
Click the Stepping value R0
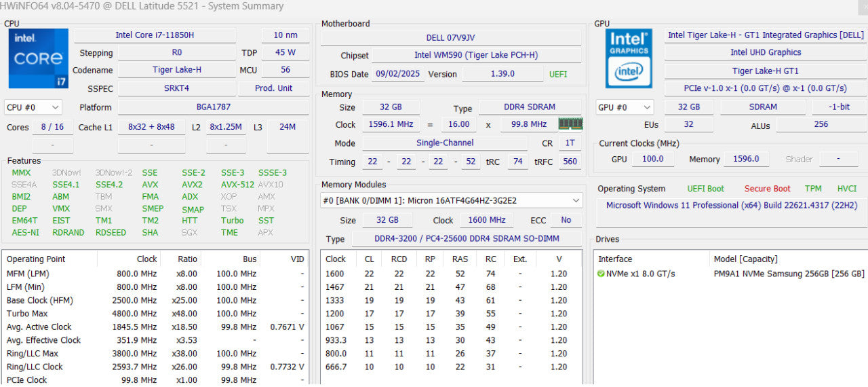tap(177, 52)
